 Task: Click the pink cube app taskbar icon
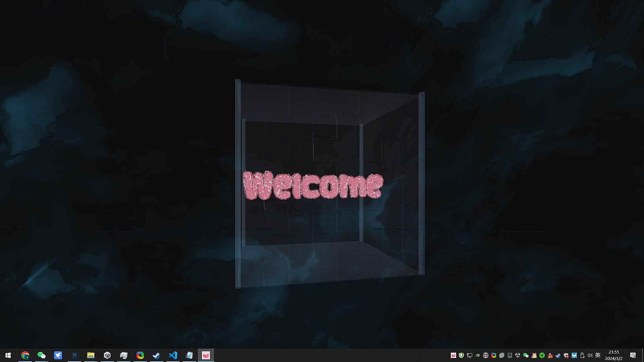(x=206, y=355)
